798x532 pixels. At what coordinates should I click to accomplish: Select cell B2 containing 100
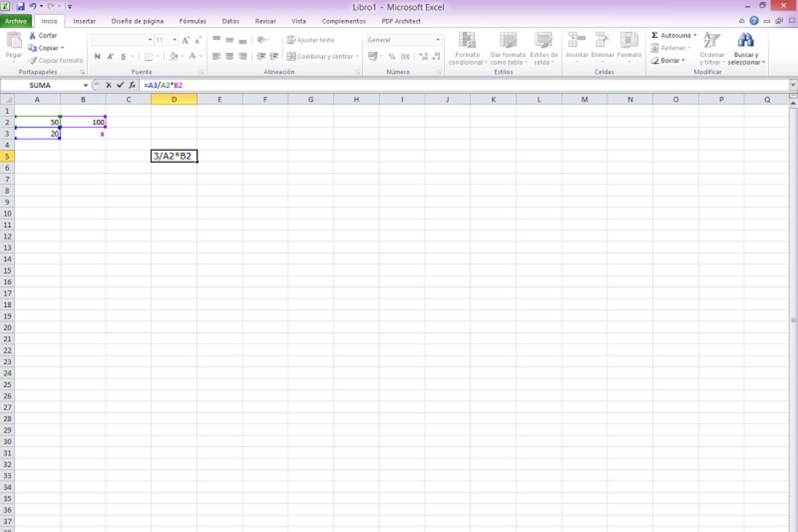click(83, 122)
